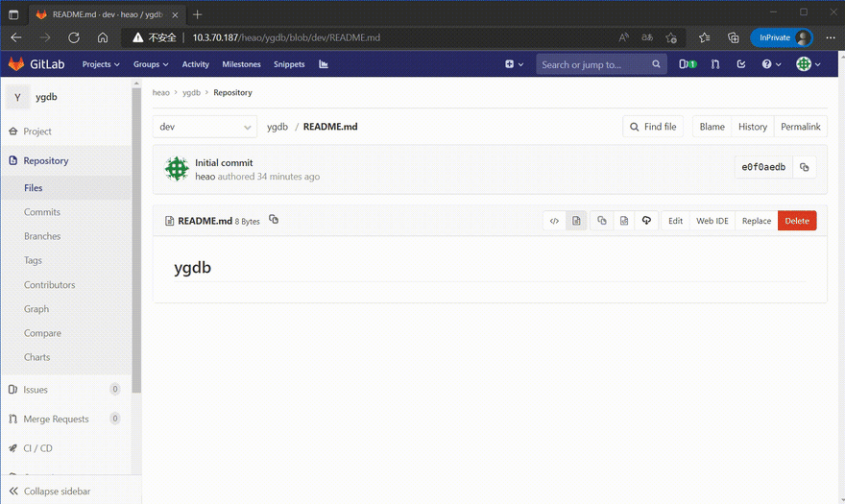Click the sidebar vertical scrollbar
Viewport: 845px width, 504px height.
(136, 240)
